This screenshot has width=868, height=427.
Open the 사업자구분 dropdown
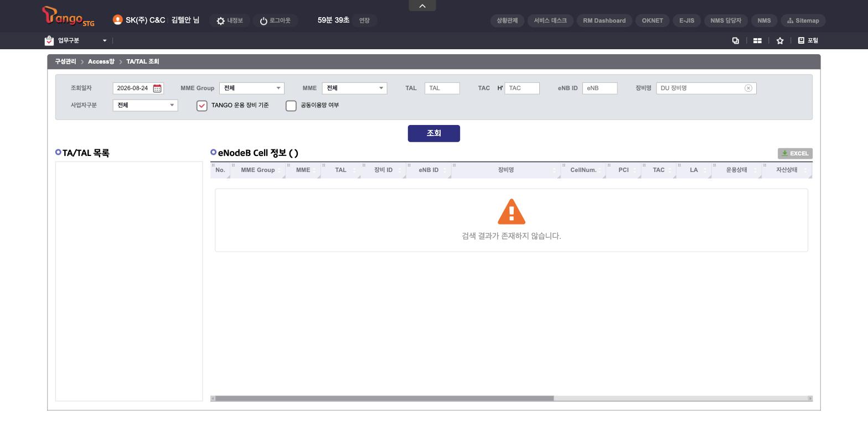(x=145, y=105)
